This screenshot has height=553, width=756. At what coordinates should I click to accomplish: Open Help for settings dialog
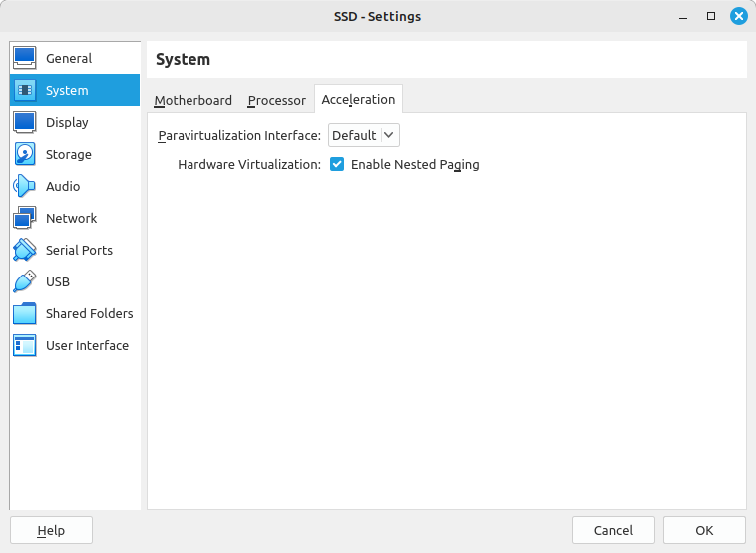click(x=51, y=530)
